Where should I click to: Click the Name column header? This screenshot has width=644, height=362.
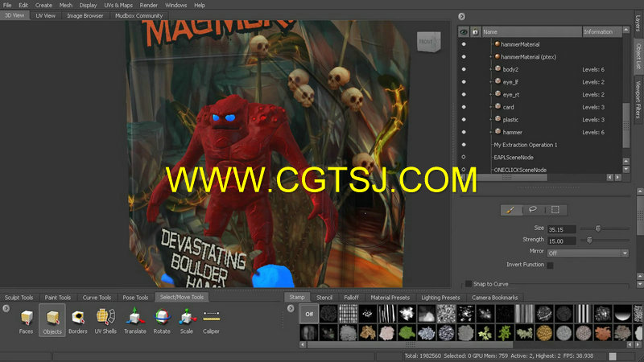pos(532,31)
